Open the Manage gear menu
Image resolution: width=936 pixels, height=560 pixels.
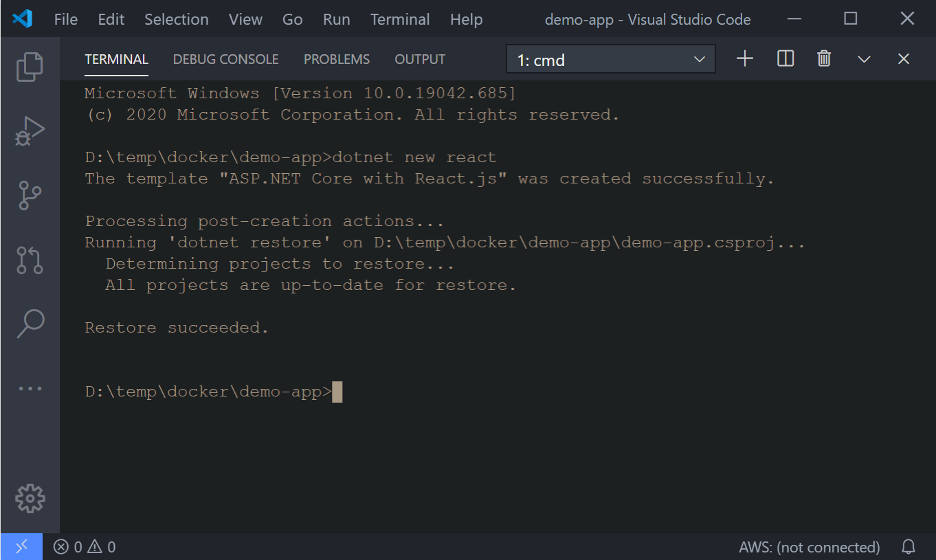coord(30,498)
